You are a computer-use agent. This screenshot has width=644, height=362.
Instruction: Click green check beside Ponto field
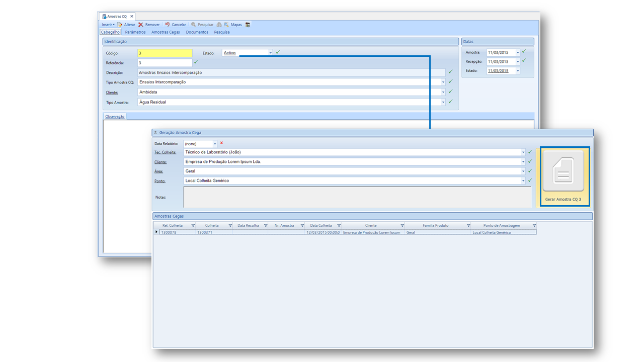pyautogui.click(x=530, y=180)
